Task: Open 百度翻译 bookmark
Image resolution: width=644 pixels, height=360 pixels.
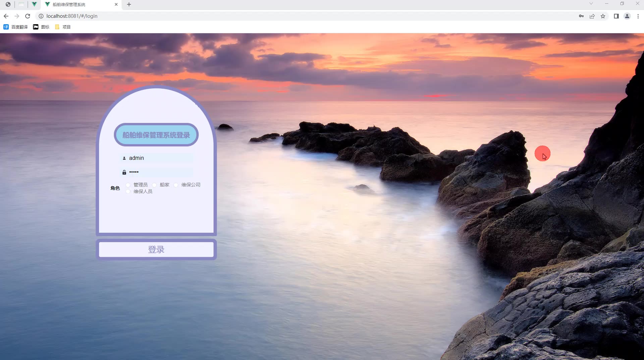Action: pyautogui.click(x=15, y=27)
